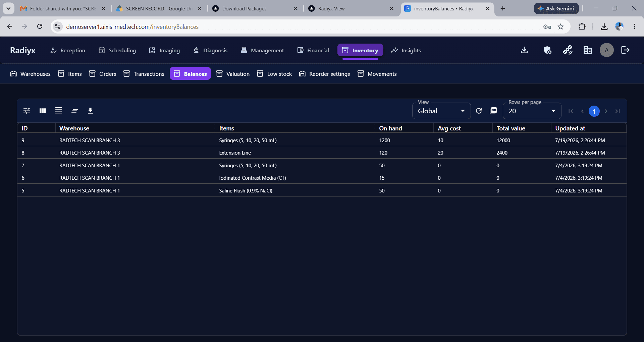Open the Diagnosis module
Viewport: 644px width, 342px height.
(211, 50)
